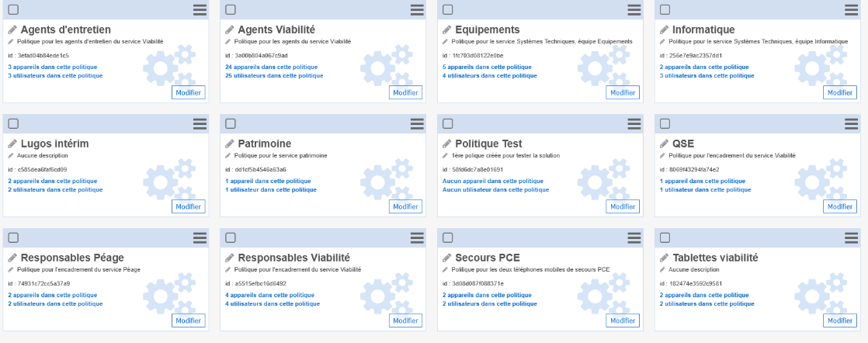Click the small pencil beside Tablettes viabilité description
The width and height of the screenshot is (868, 343).
click(664, 269)
